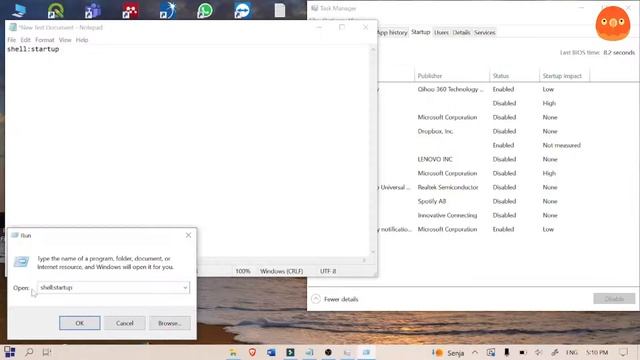Image resolution: width=640 pixels, height=360 pixels.
Task: Click the Senja weather widget in the taskbar
Action: [x=449, y=353]
